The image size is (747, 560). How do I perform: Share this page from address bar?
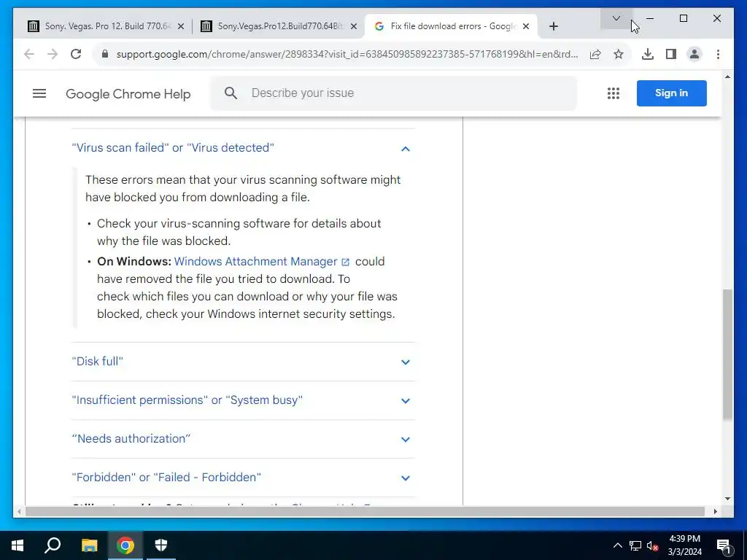(595, 54)
